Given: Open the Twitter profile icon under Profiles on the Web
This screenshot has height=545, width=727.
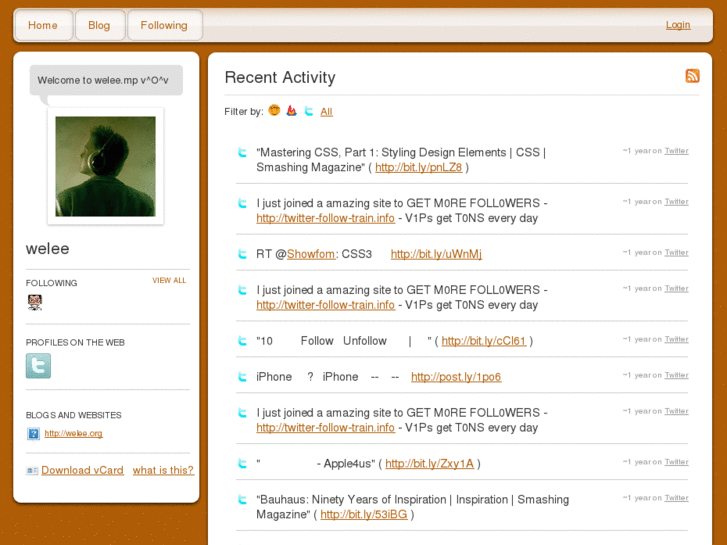Looking at the screenshot, I should [x=38, y=366].
